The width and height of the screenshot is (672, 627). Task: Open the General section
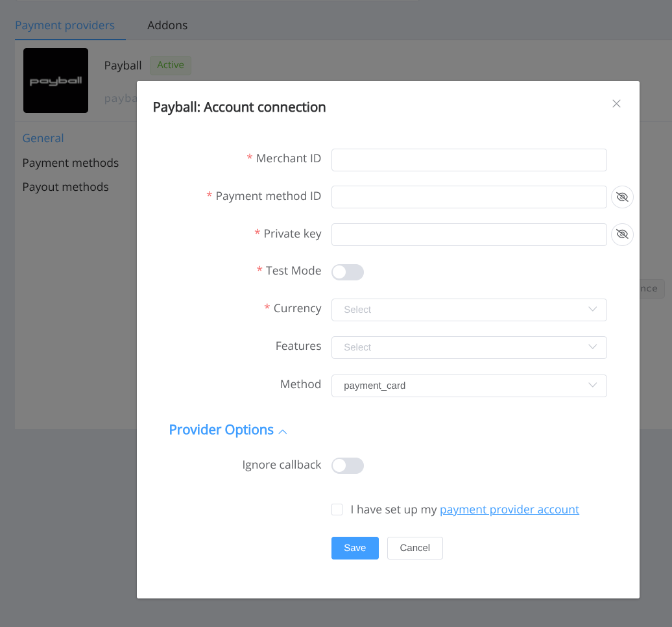point(43,138)
